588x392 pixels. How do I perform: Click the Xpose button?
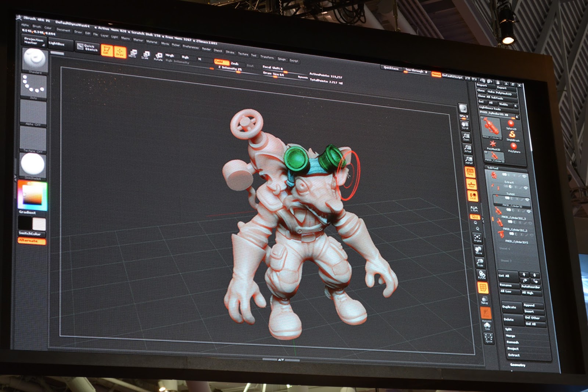tap(489, 339)
